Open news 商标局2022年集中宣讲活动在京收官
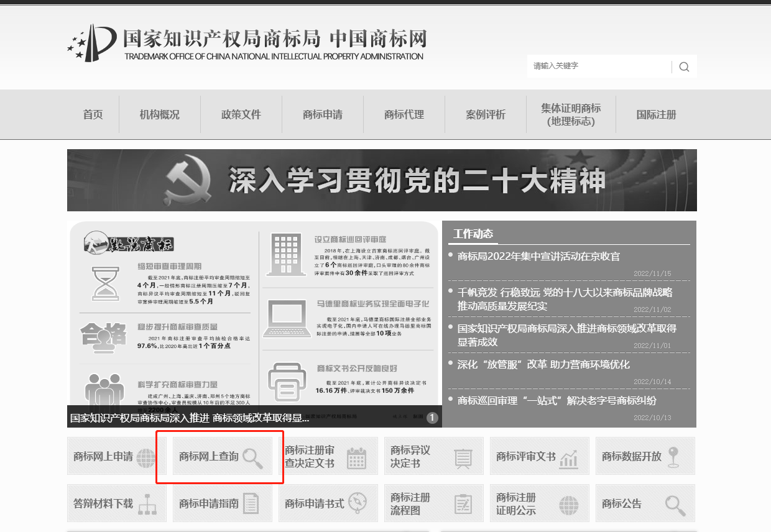The image size is (771, 532). pyautogui.click(x=538, y=256)
